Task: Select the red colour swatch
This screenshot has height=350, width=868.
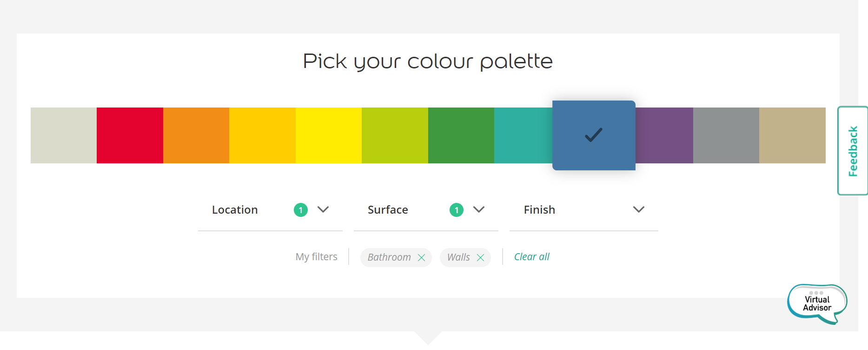Action: [130, 135]
